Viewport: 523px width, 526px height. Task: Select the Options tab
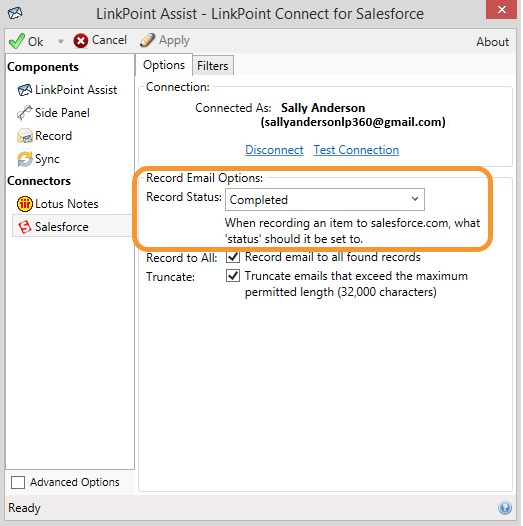pos(164,65)
